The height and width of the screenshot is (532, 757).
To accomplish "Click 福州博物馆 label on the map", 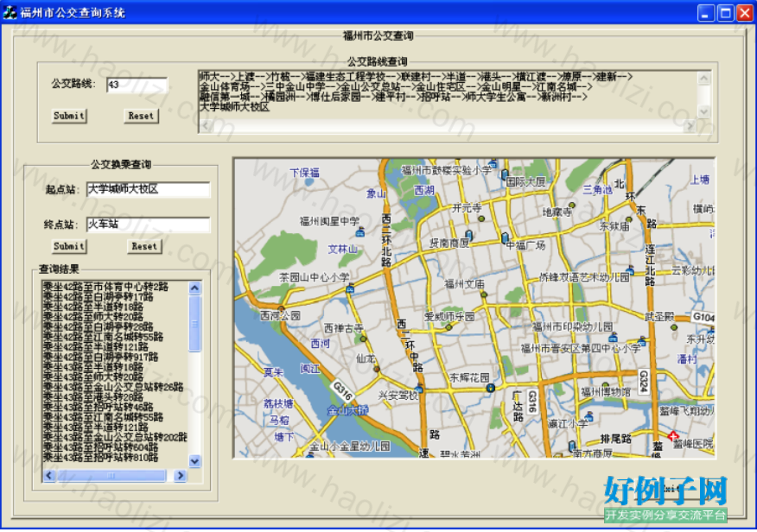I will pos(606,393).
